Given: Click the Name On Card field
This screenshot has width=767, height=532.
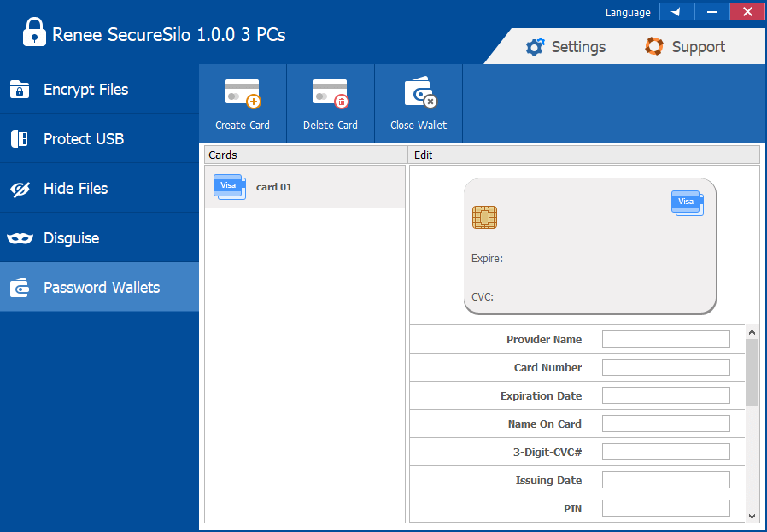Looking at the screenshot, I should click(665, 424).
